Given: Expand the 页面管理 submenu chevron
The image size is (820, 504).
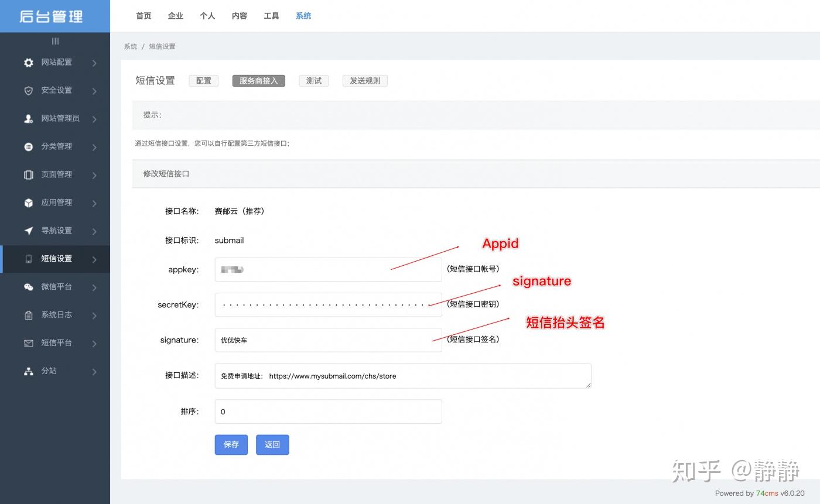Looking at the screenshot, I should coord(94,175).
